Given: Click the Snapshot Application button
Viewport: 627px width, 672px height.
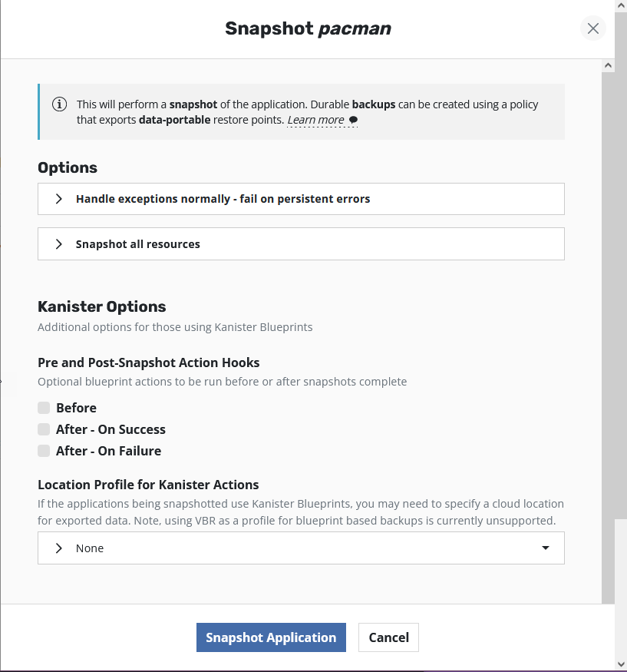Looking at the screenshot, I should point(271,637).
